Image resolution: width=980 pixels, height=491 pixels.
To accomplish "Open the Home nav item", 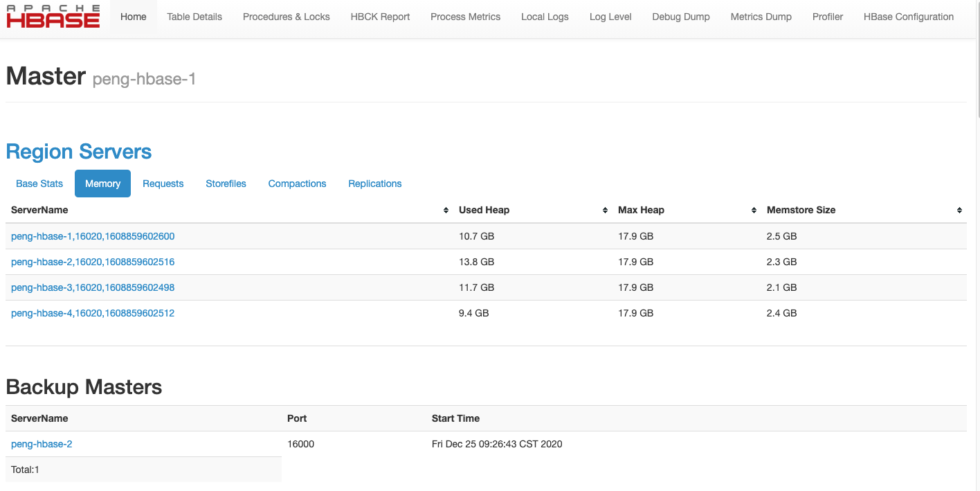I will pos(134,17).
